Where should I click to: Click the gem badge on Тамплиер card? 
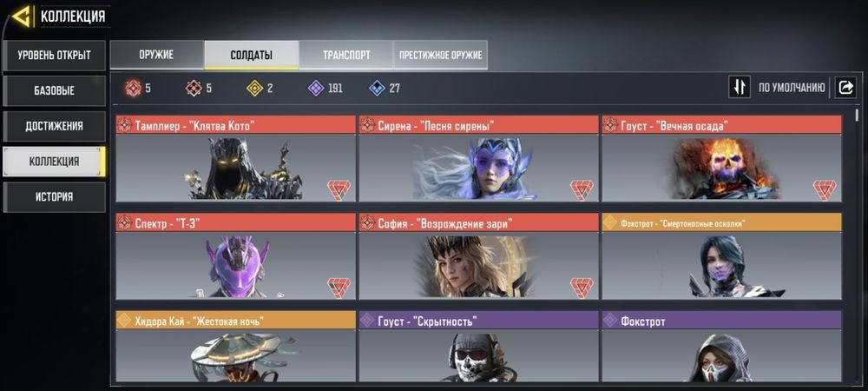[339, 190]
